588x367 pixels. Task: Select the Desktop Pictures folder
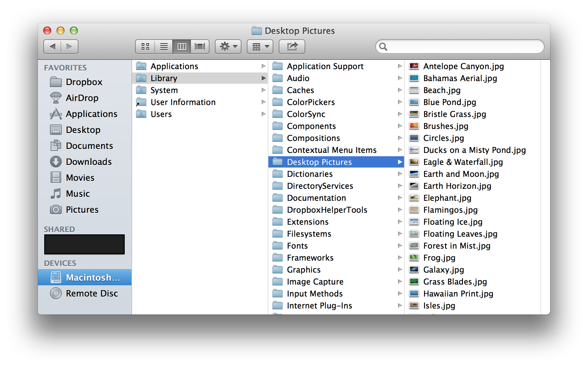336,162
